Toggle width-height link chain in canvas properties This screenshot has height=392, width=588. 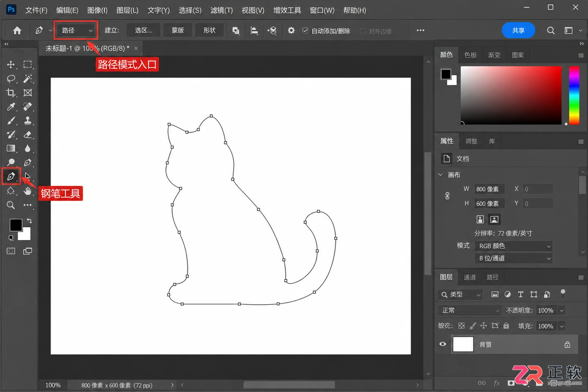[x=448, y=196]
